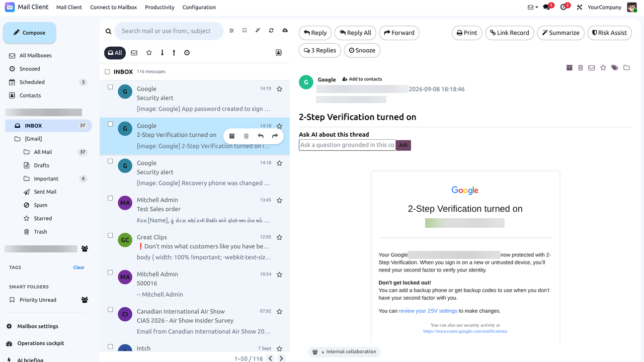The height and width of the screenshot is (362, 644).
Task: Click the Risk Assist button
Action: (609, 33)
